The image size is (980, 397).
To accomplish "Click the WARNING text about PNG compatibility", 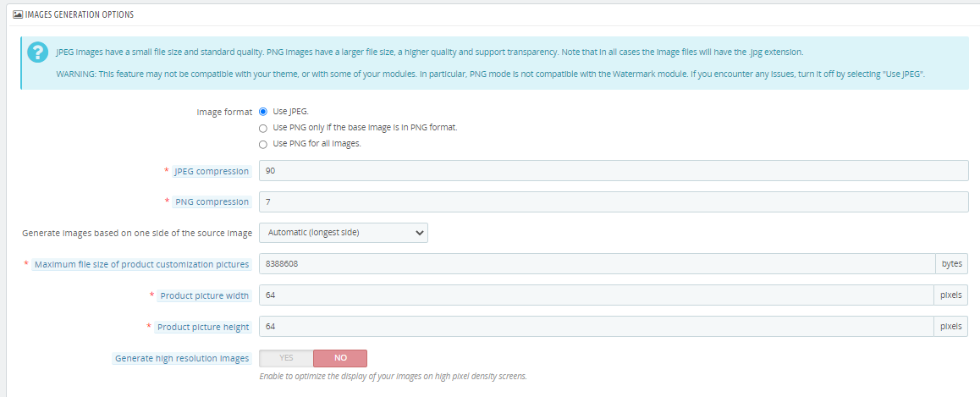I will pyautogui.click(x=491, y=74).
